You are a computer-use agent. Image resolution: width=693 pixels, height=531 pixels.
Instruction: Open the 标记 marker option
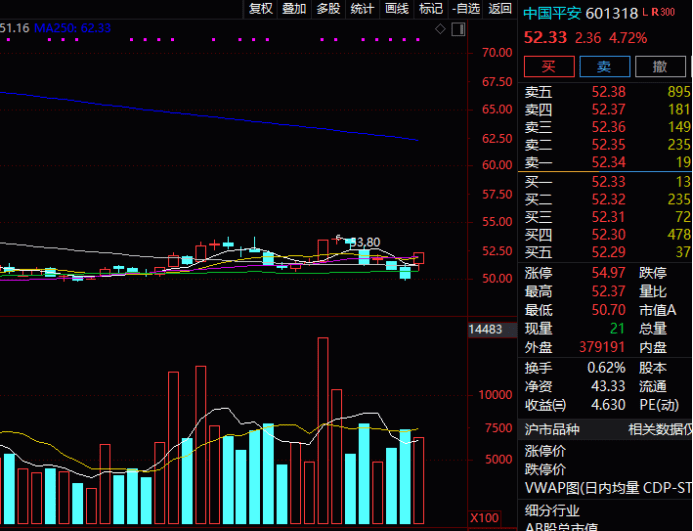pyautogui.click(x=430, y=8)
